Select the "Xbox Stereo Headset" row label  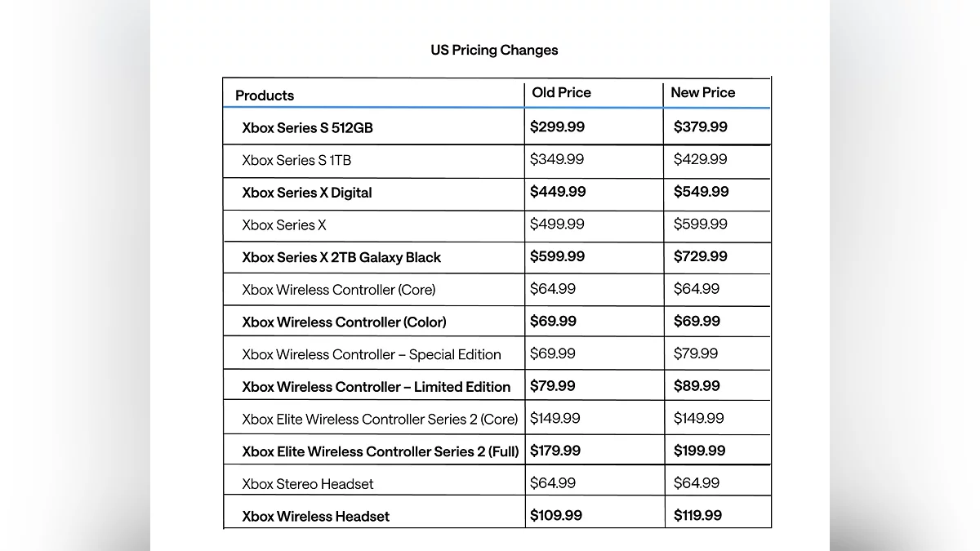coord(307,484)
